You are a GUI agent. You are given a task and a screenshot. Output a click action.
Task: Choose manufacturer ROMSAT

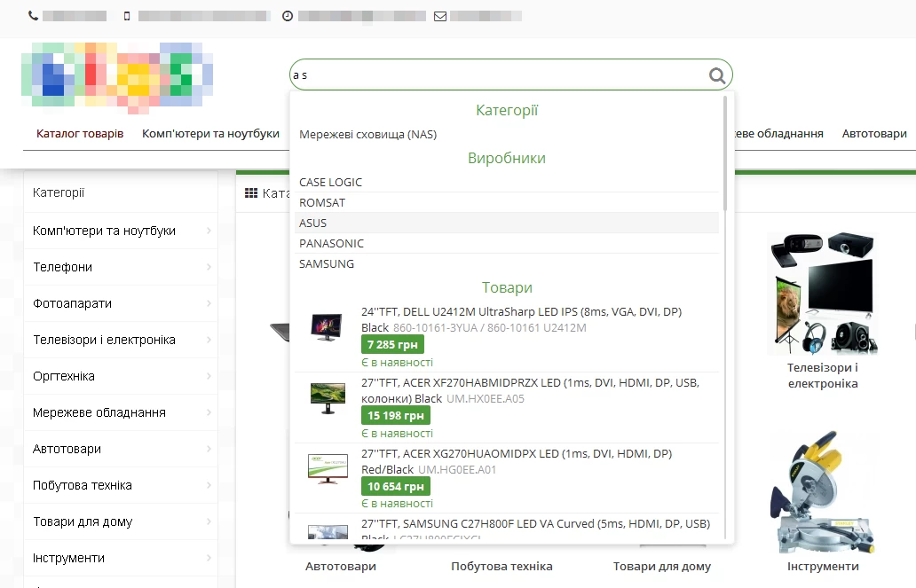tap(507, 202)
